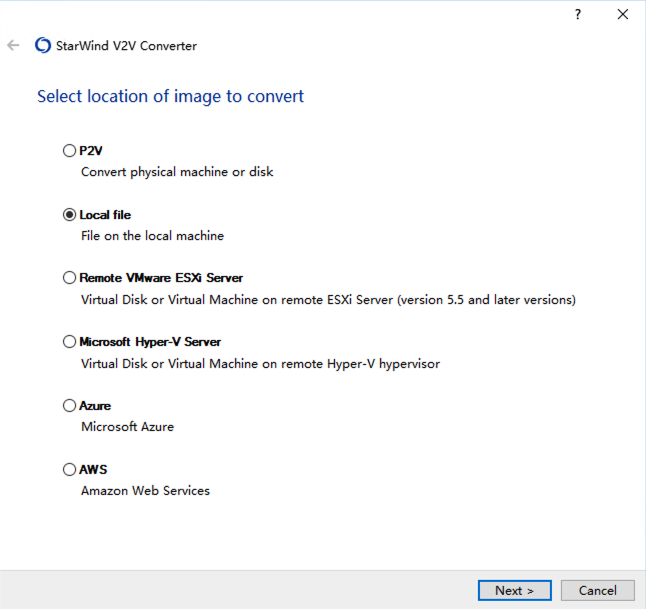Choose Remote VMware ESXi Server option
This screenshot has height=609, width=646.
pos(69,277)
